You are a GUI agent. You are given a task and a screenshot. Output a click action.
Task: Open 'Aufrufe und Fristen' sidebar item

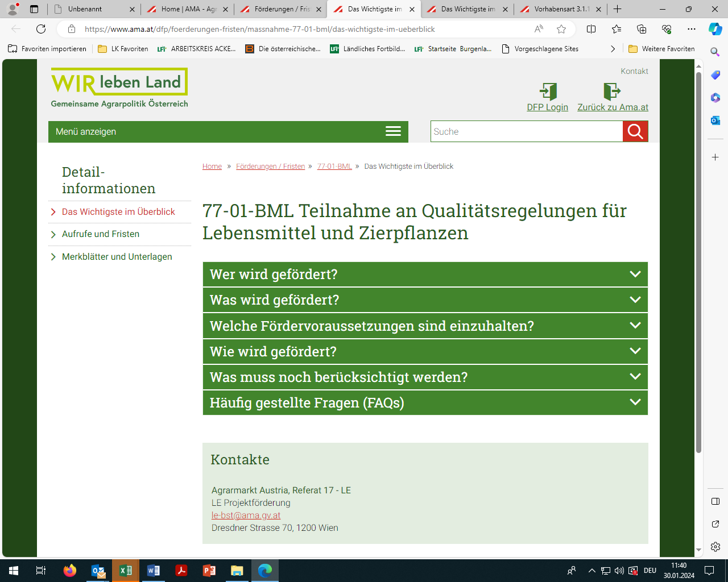coord(101,234)
